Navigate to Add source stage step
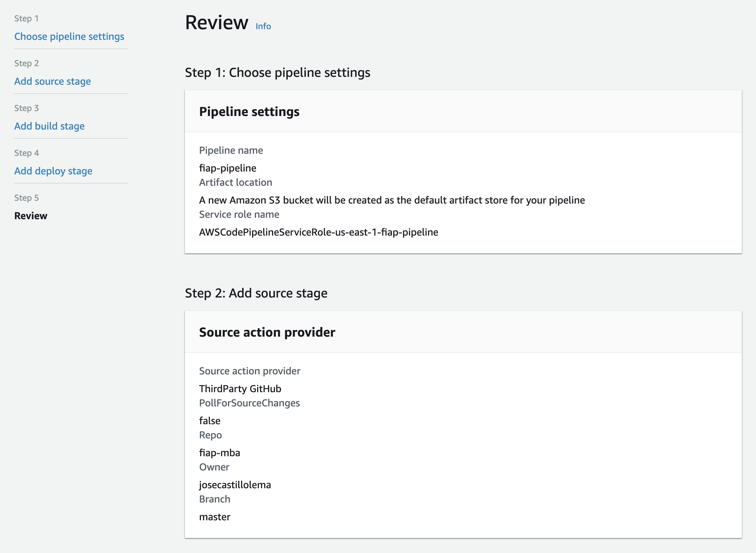Viewport: 756px width, 553px height. pyautogui.click(x=53, y=81)
